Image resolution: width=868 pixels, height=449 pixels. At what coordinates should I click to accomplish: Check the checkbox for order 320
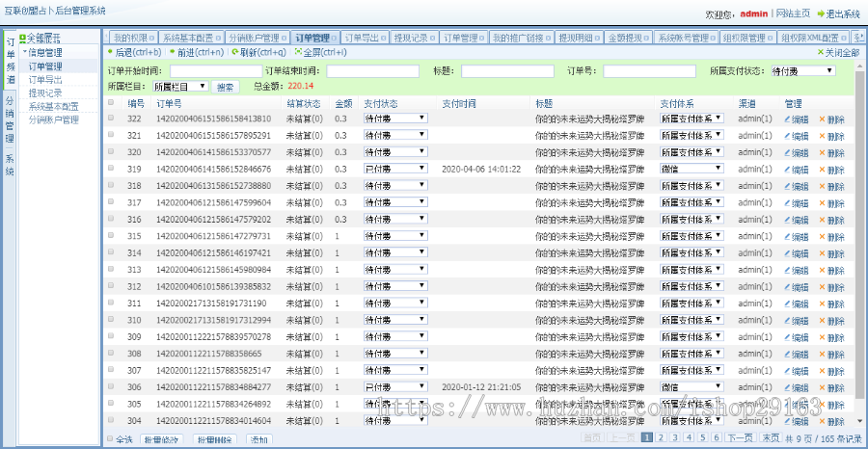click(x=111, y=151)
